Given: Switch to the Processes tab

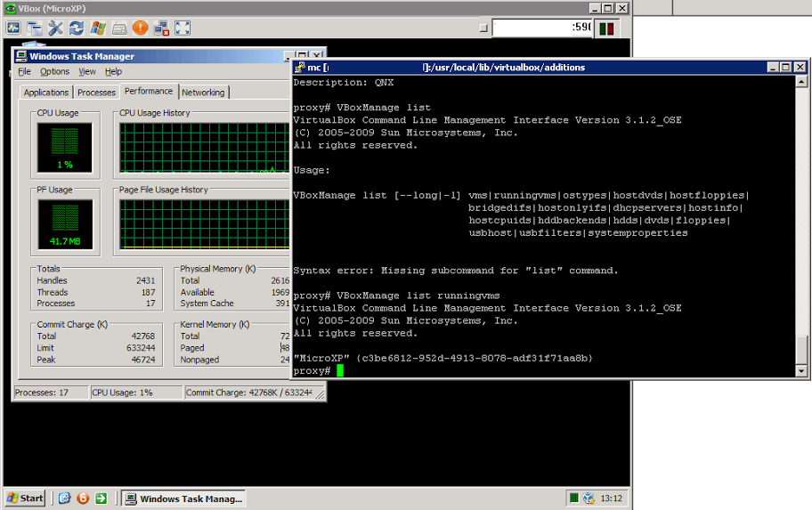Looking at the screenshot, I should (96, 93).
